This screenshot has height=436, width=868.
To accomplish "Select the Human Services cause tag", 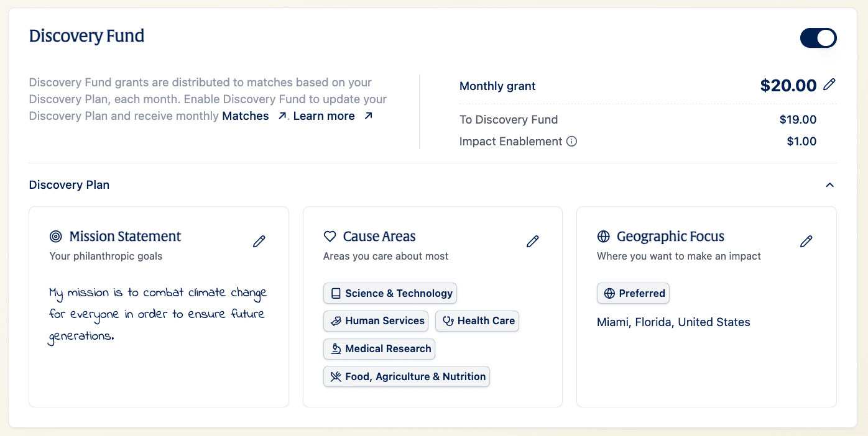I will (376, 321).
